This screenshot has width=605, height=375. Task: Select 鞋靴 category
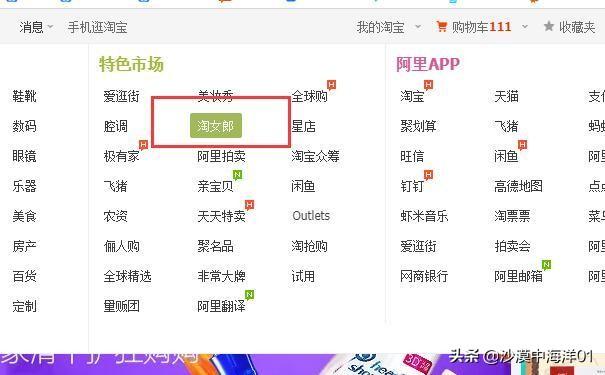[x=24, y=96]
